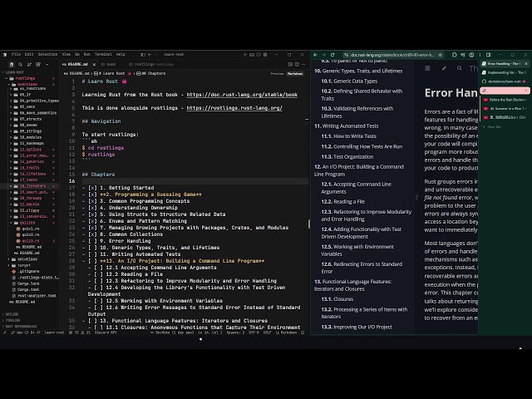This screenshot has height=399, width=532.
Task: Open the Search icon in the VS Code sidebar
Action: click(x=20, y=65)
